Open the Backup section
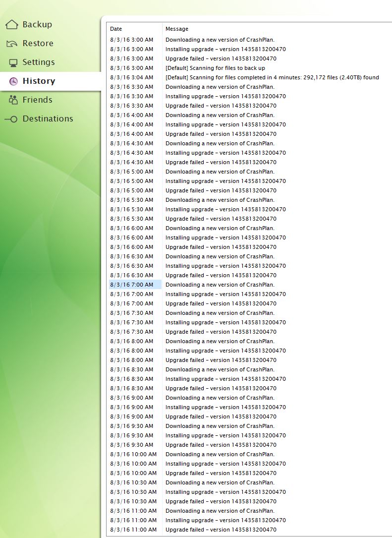Screen dimensions: 392x538 pos(37,24)
